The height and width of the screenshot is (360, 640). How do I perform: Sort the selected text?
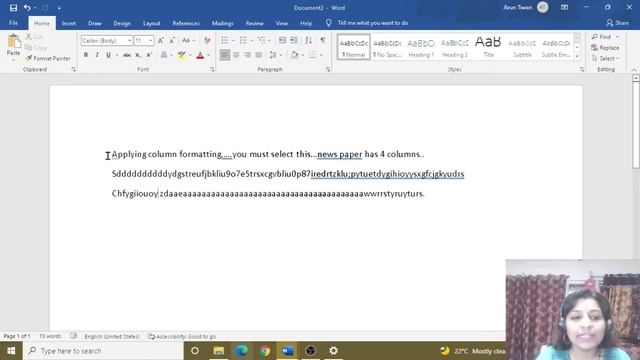pos(309,40)
